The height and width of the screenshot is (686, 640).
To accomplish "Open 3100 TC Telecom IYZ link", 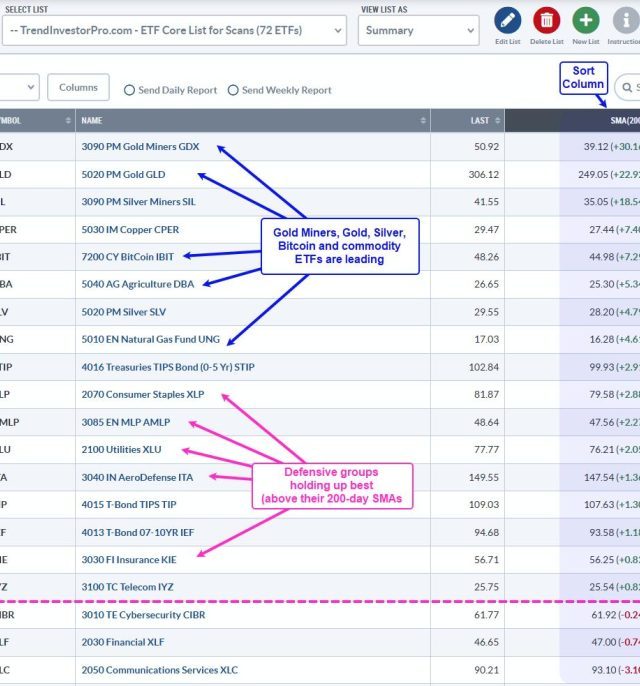I will tap(127, 587).
